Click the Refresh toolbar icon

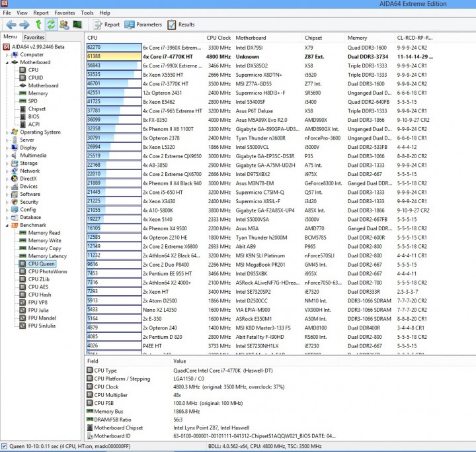coord(52,24)
